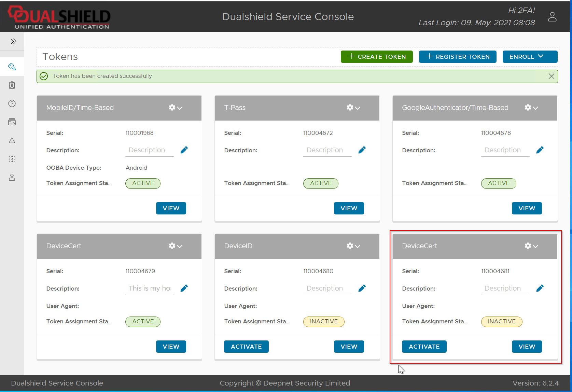
Task: Click the help question mark sidebar icon
Action: tap(12, 103)
